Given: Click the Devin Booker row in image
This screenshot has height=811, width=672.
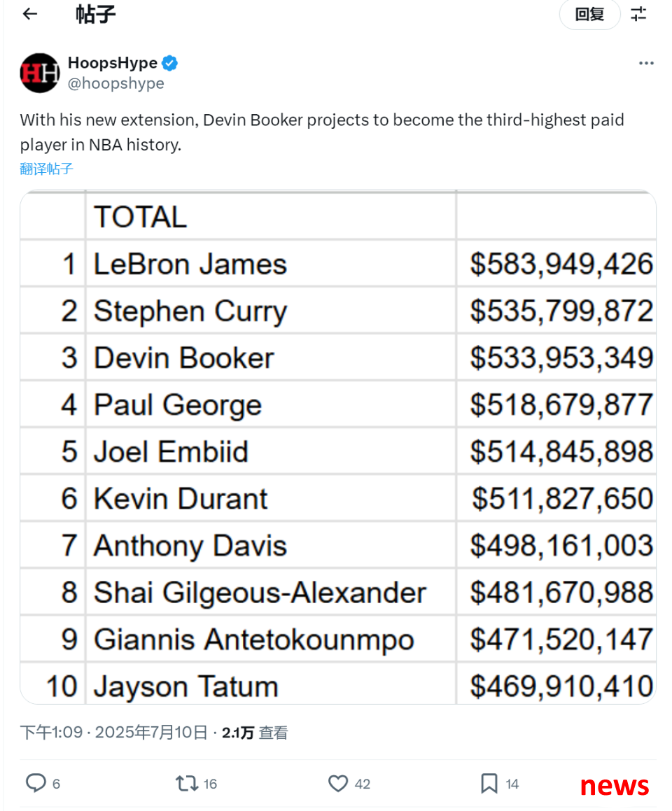Looking at the screenshot, I should click(x=338, y=358).
